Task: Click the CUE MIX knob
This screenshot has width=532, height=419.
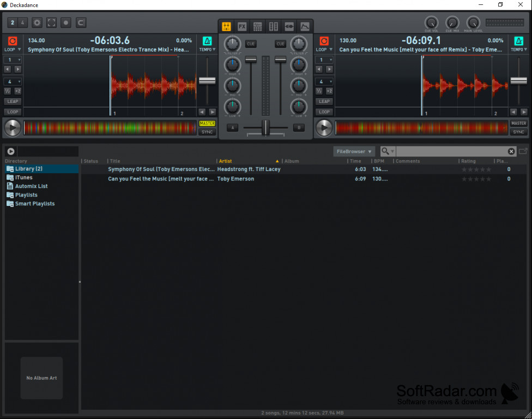Action: (452, 23)
